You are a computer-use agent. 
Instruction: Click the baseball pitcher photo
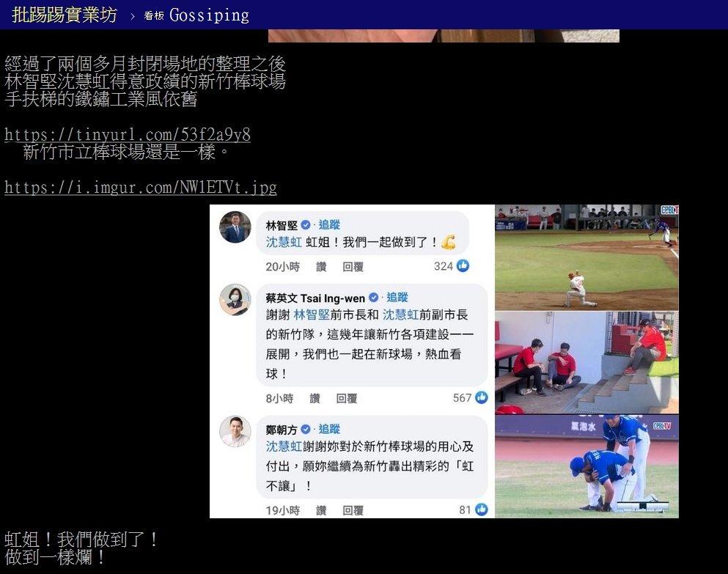(x=587, y=257)
